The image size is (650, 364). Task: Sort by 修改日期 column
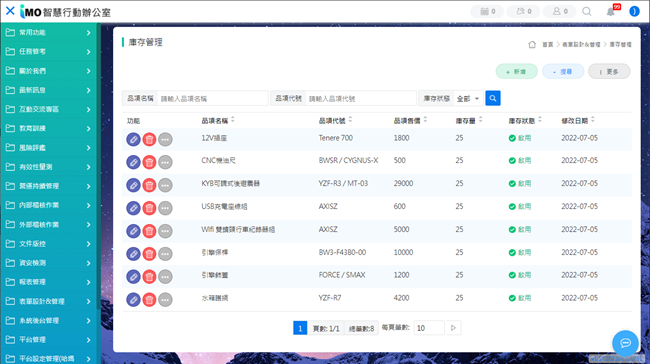click(593, 119)
